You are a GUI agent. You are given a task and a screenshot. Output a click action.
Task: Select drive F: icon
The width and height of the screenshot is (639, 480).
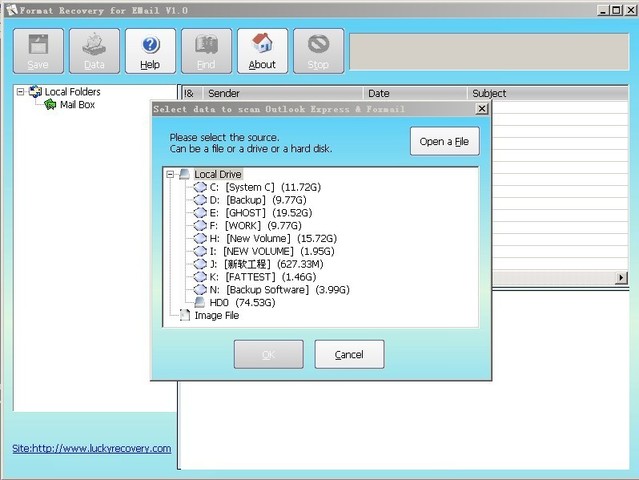200,225
